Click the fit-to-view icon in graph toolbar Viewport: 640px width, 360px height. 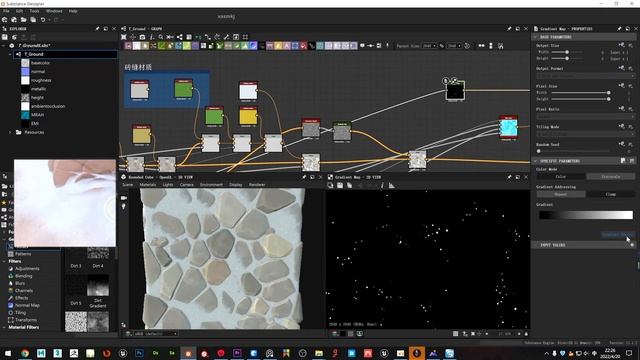[x=124, y=37]
